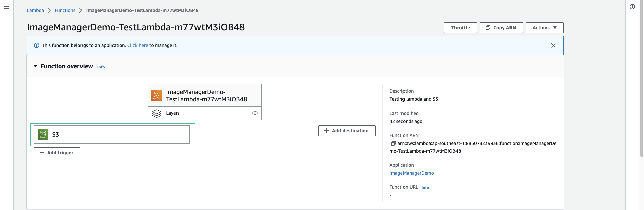Dismiss the application banner with X
Viewport: 644px width, 210px height.
click(553, 45)
